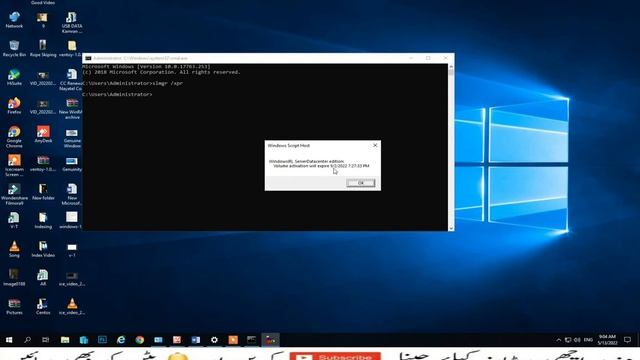
Task: Open Icecream Screen Recorder shortcut
Action: 14,165
